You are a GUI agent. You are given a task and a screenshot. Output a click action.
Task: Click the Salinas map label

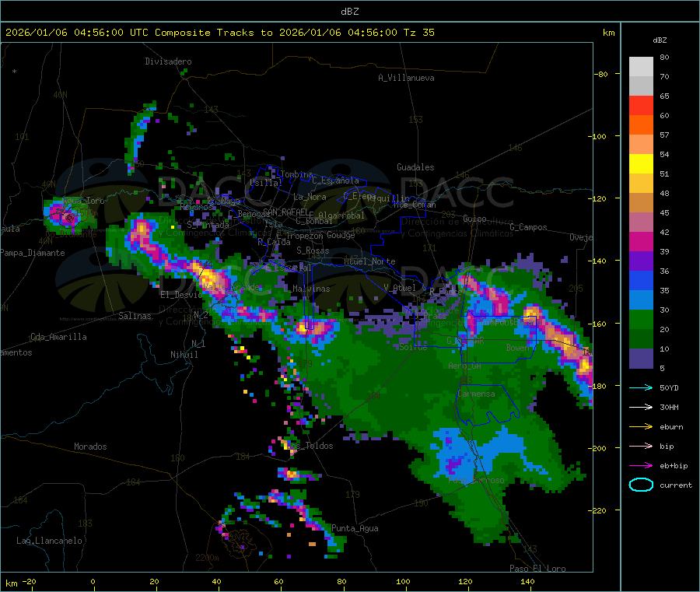[x=135, y=316]
